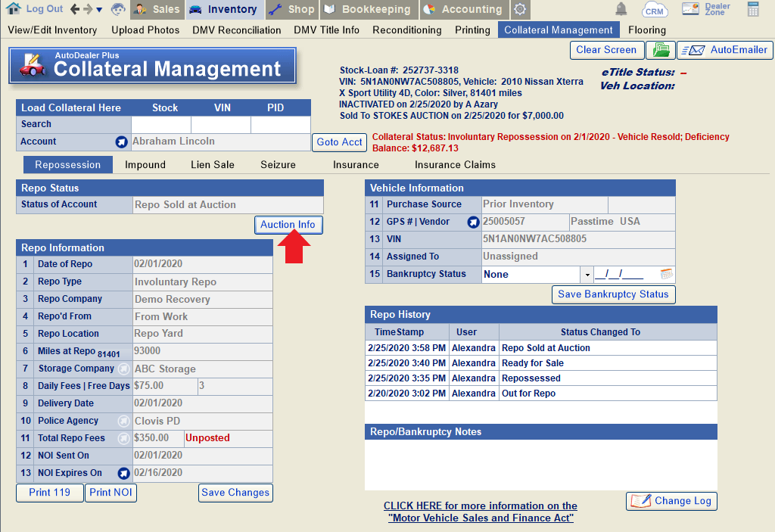Click the Account lookup arrow icon
Viewport: 775px width, 532px height.
point(120,142)
